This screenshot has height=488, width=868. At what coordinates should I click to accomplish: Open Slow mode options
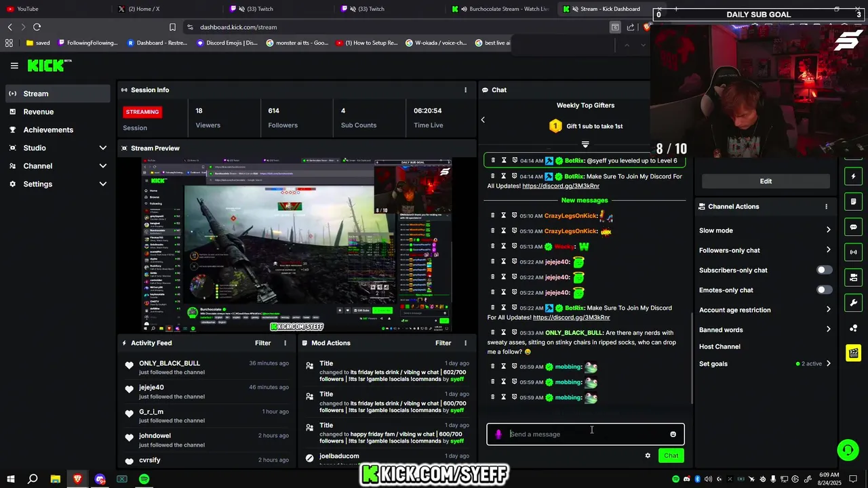(765, 230)
